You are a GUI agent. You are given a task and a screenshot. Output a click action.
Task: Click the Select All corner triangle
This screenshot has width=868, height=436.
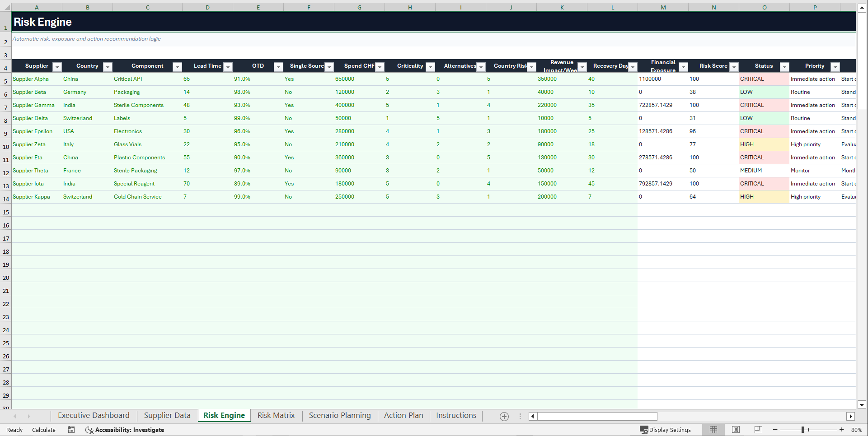6,7
